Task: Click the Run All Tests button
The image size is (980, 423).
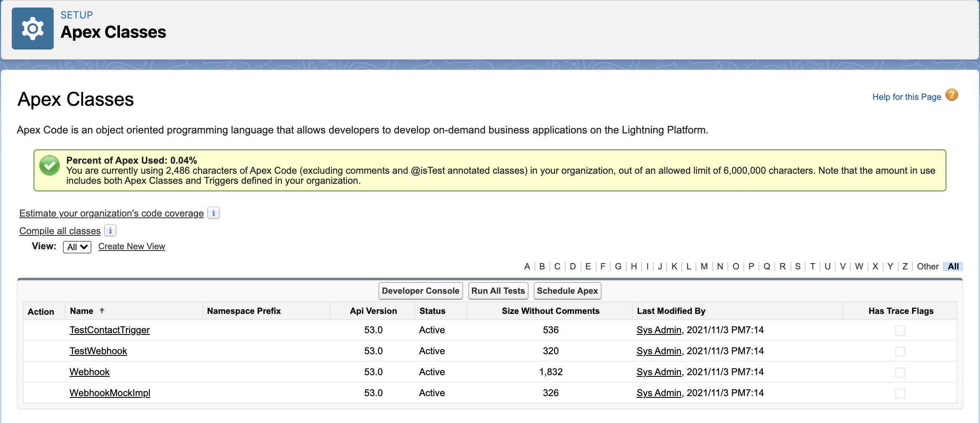Action: tap(498, 291)
